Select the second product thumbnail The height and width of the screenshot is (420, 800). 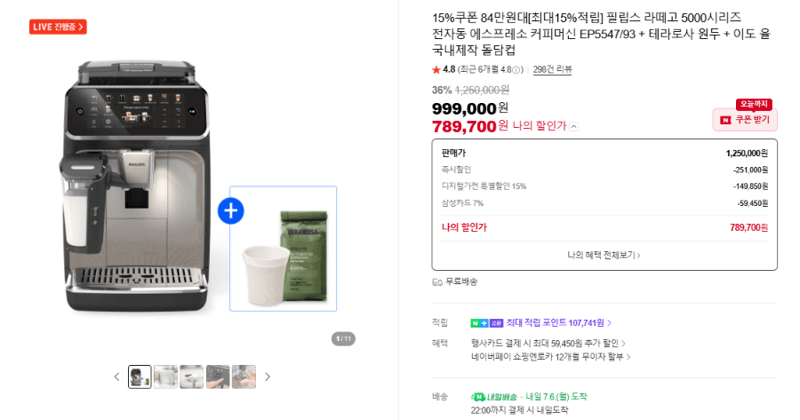coord(166,377)
